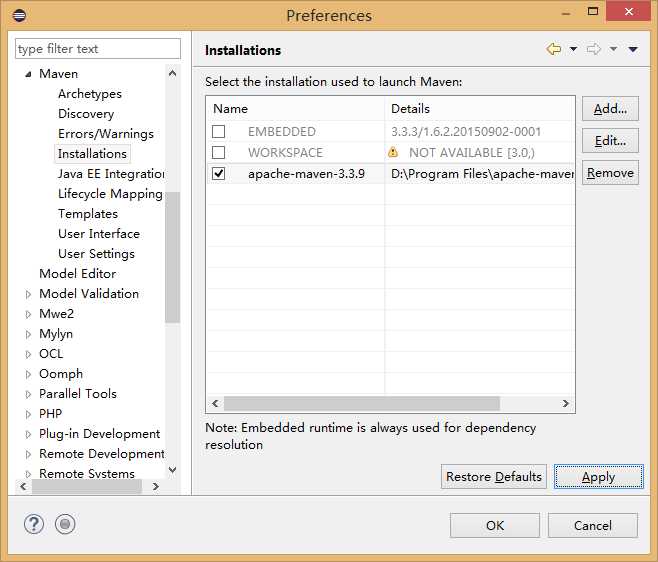Click the Add... button

610,109
